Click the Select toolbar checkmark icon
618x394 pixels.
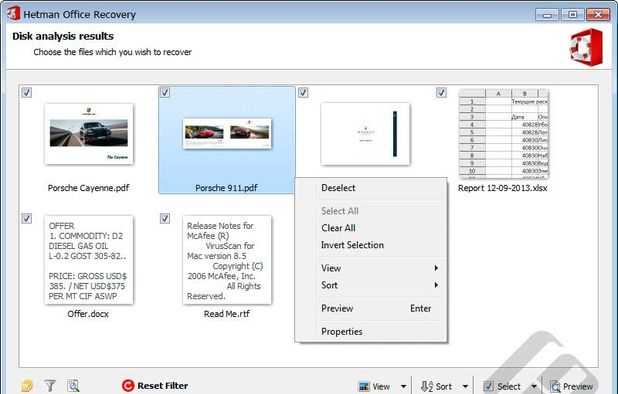click(x=488, y=387)
